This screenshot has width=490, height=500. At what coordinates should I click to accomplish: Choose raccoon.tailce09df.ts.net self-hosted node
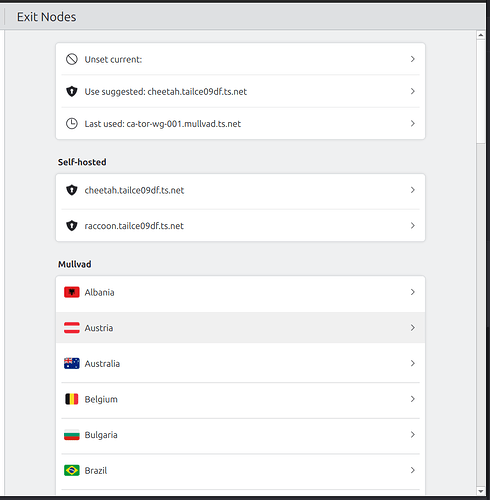(x=240, y=226)
